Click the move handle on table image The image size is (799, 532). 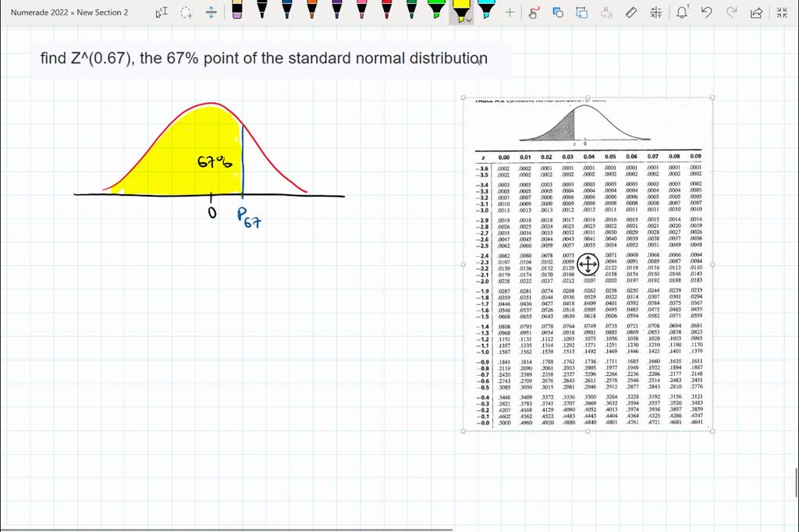tap(588, 265)
